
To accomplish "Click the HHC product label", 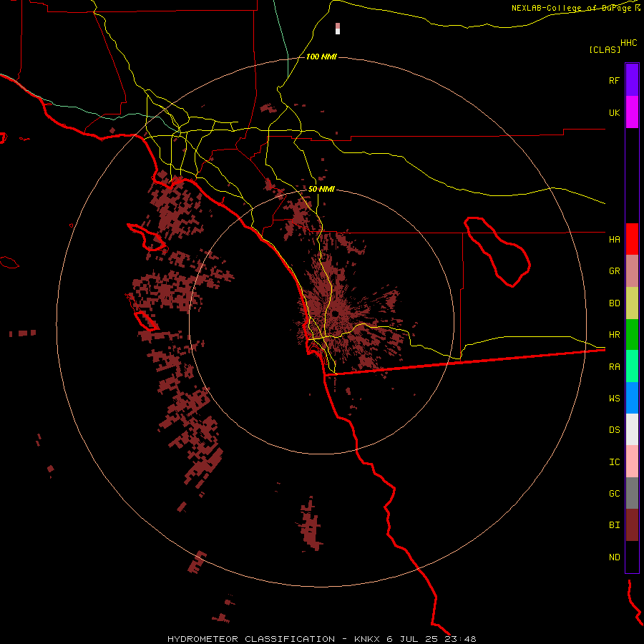I will 629,43.
